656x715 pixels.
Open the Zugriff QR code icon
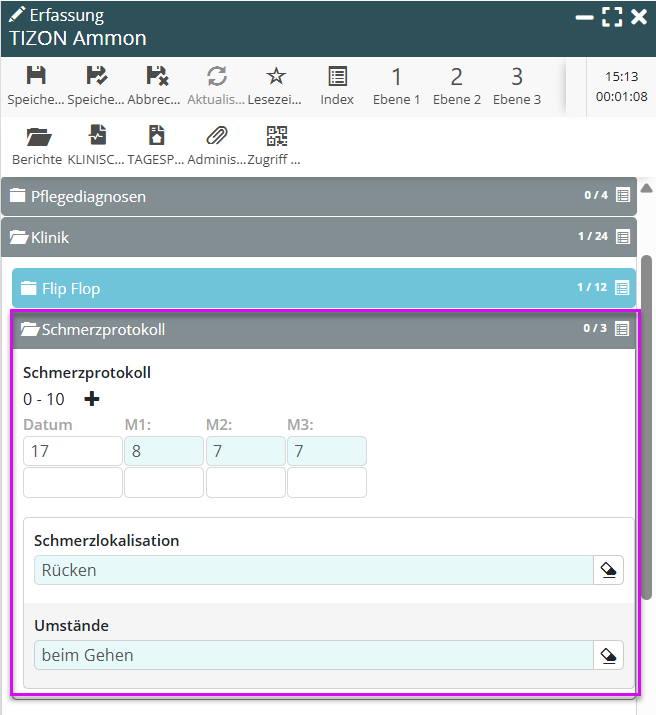point(275,137)
